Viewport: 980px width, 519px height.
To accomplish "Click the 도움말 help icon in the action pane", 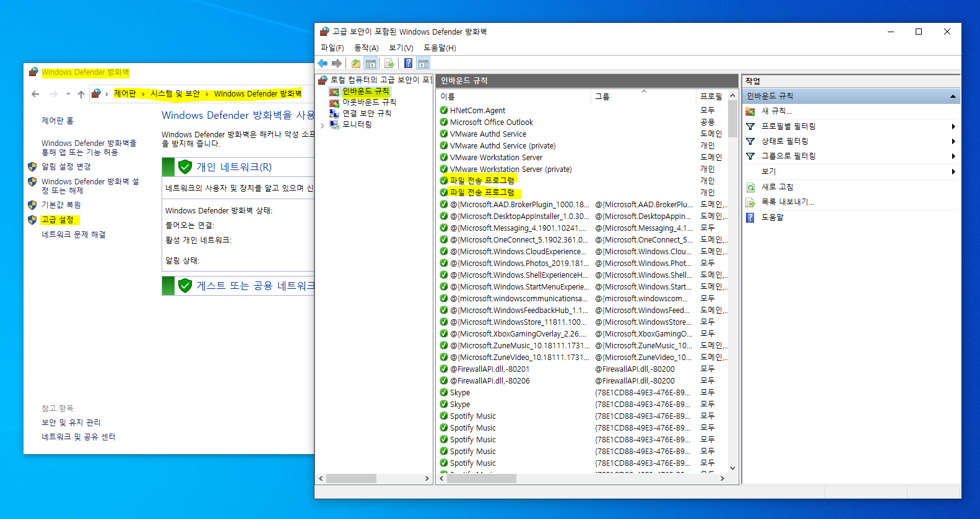I will [750, 218].
